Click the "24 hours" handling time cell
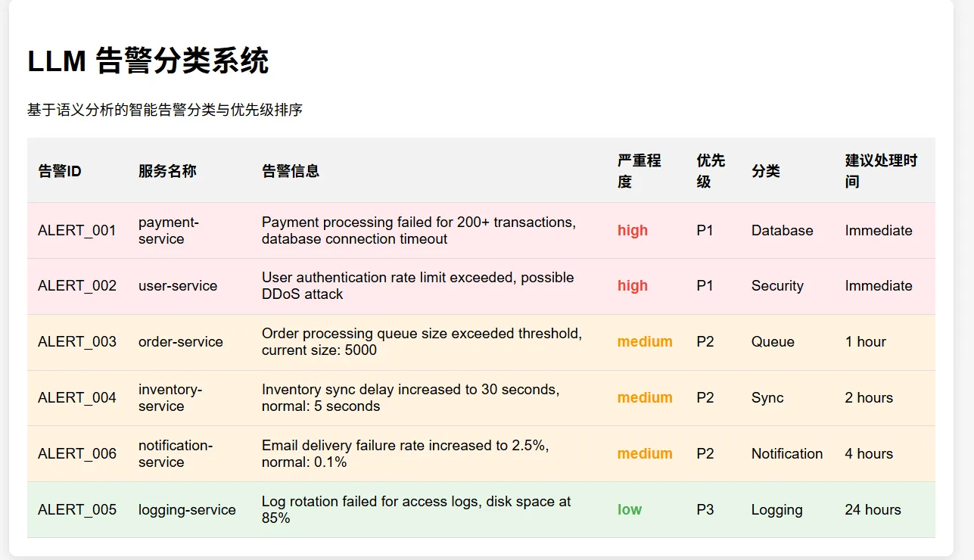This screenshot has height=560, width=974. tap(873, 510)
